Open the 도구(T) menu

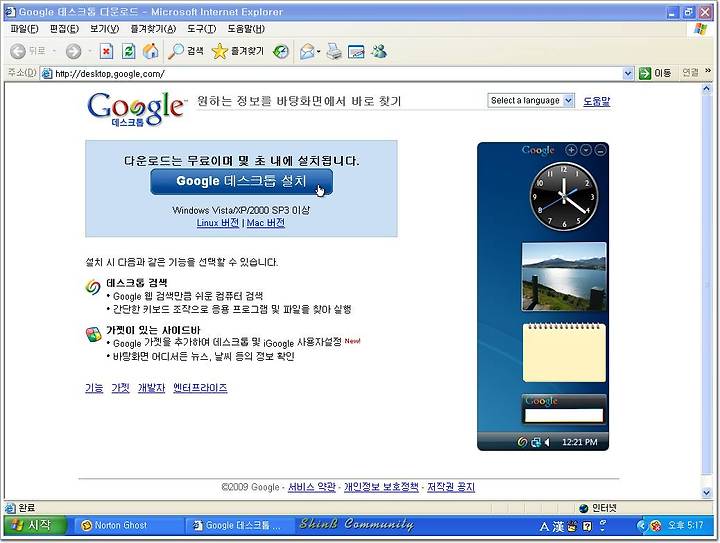click(202, 29)
